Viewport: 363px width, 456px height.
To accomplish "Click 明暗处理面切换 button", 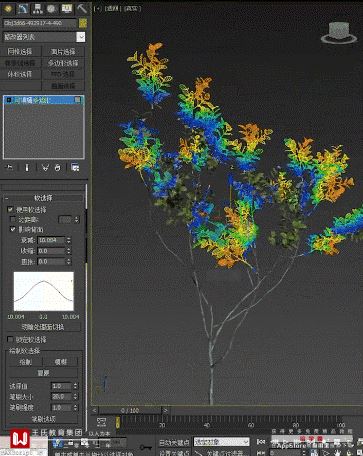I will [x=43, y=327].
